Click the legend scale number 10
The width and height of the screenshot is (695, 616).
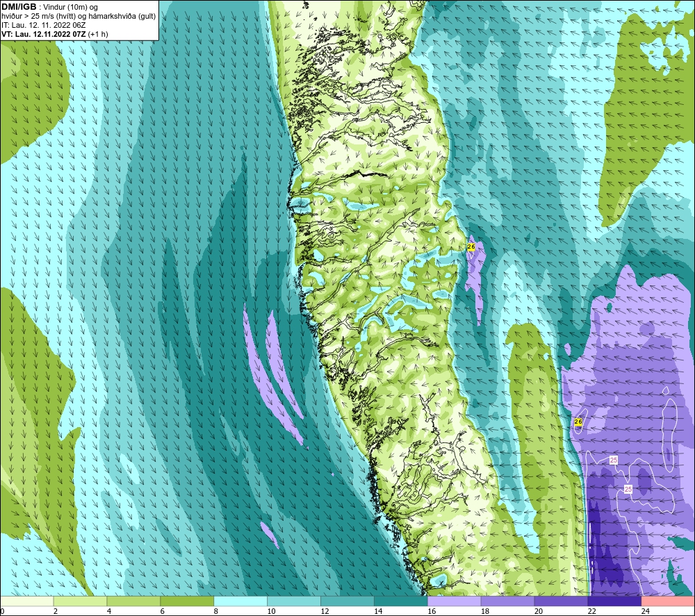coord(271,611)
